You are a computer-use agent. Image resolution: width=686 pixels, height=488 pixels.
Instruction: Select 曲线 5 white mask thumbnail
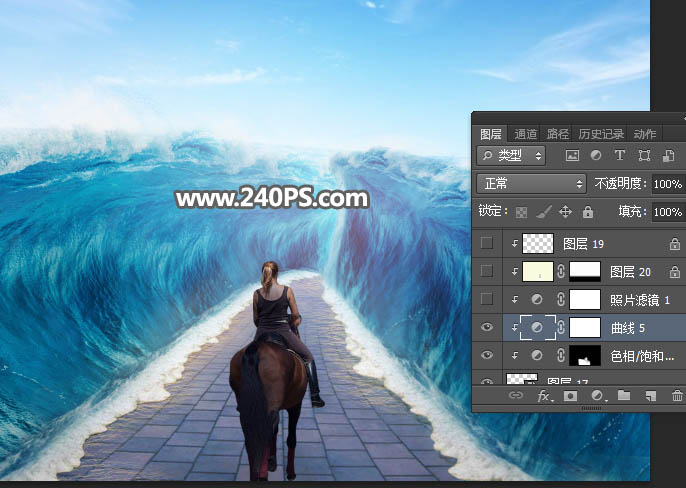pyautogui.click(x=585, y=327)
